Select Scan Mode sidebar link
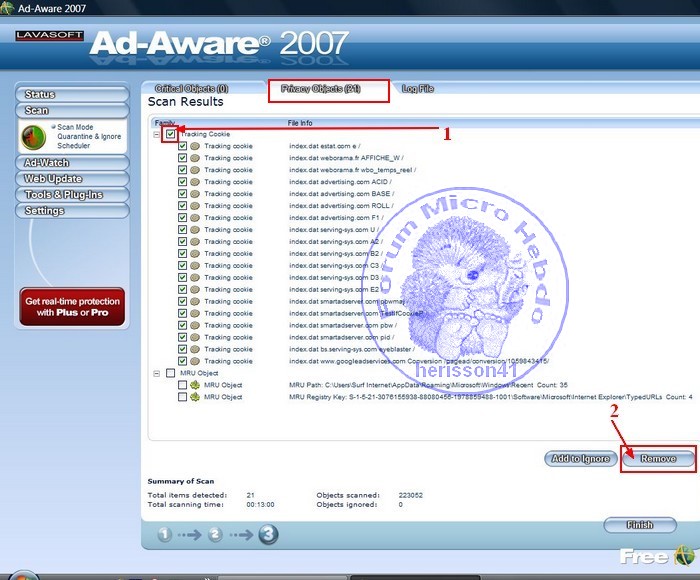 tap(75, 127)
